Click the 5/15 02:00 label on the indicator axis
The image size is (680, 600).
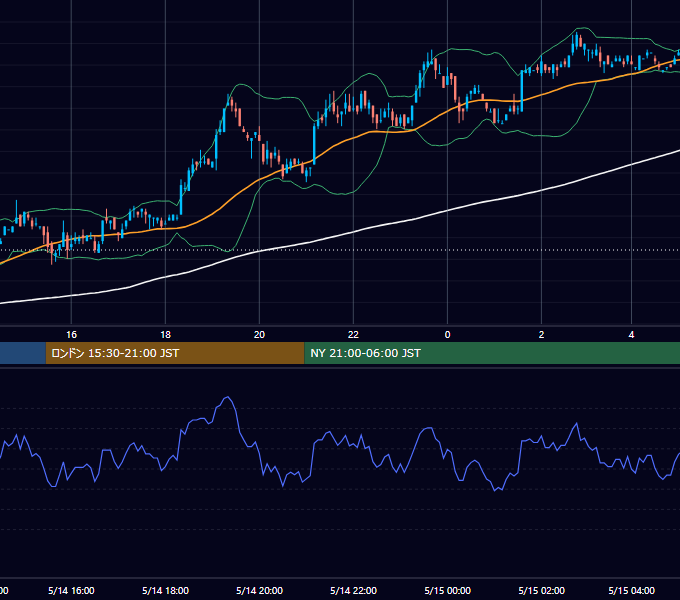point(541,590)
